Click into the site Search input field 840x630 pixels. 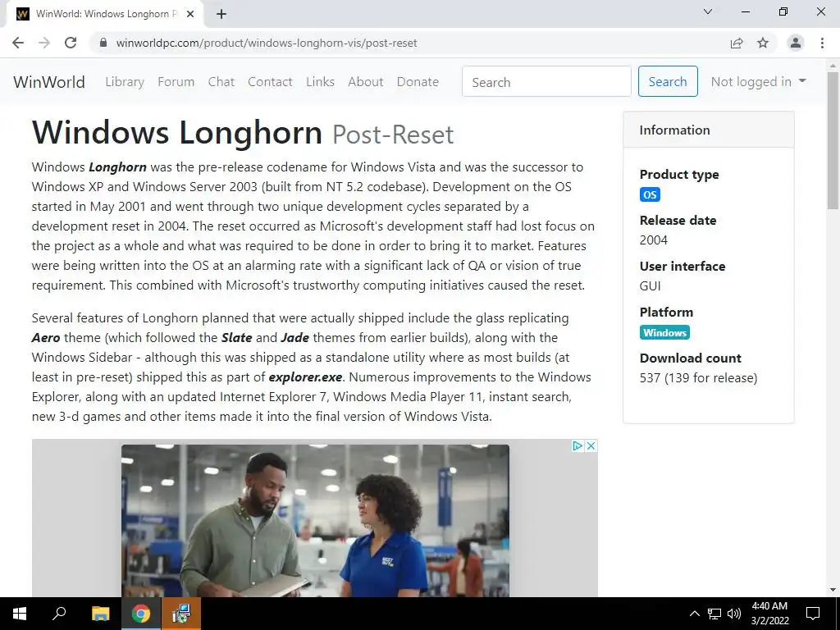[546, 81]
